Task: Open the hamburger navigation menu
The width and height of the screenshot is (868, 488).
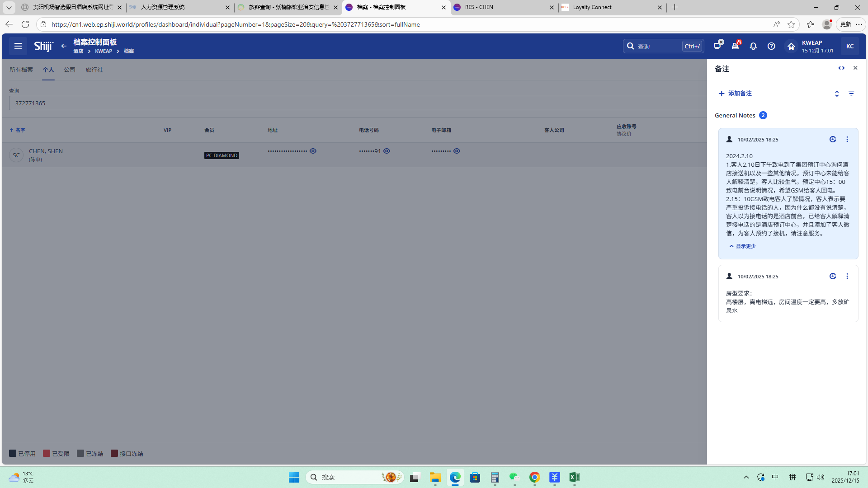Action: (x=18, y=46)
